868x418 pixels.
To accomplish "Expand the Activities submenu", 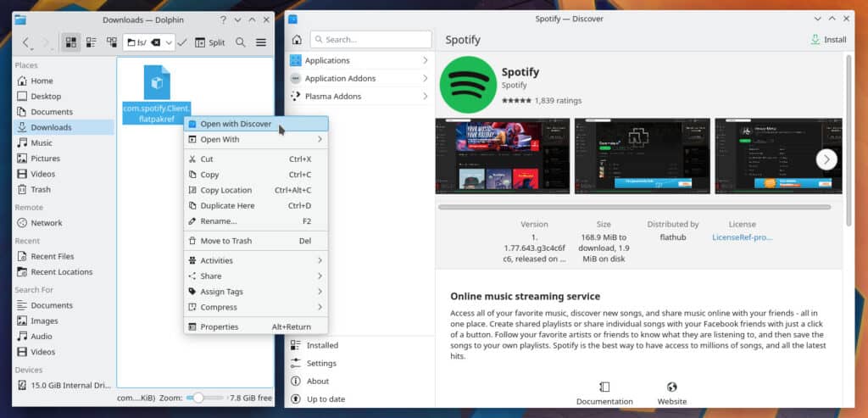I will pyautogui.click(x=256, y=261).
